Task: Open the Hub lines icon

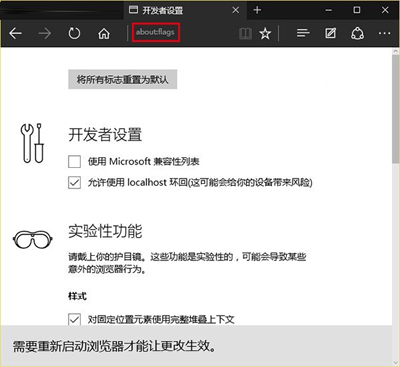Action: [303, 33]
